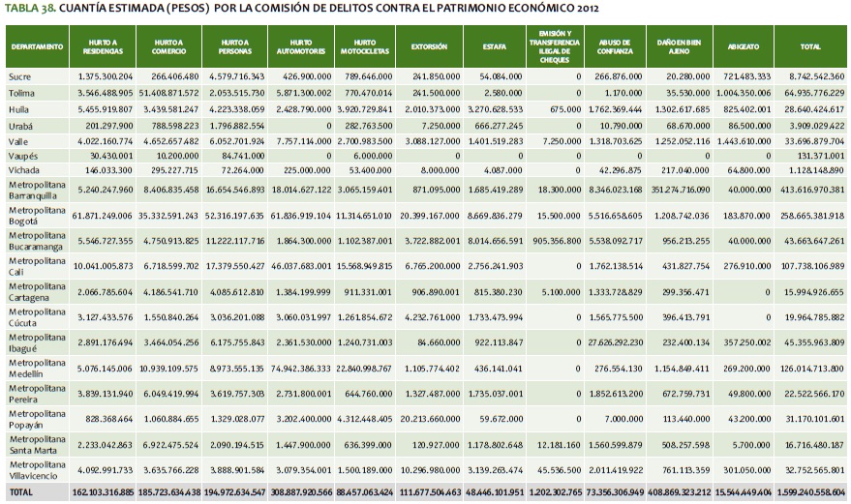Click the Tolima row label
The width and height of the screenshot is (851, 504).
21,92
